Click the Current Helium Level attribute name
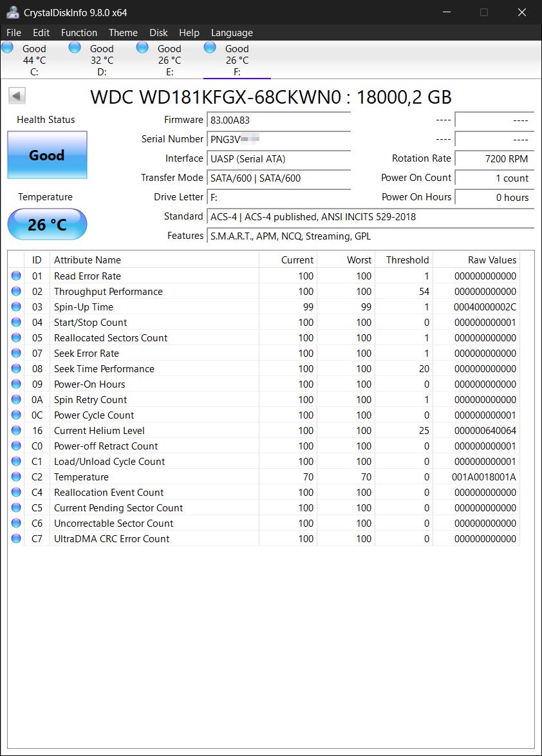Image resolution: width=542 pixels, height=756 pixels. tap(99, 430)
